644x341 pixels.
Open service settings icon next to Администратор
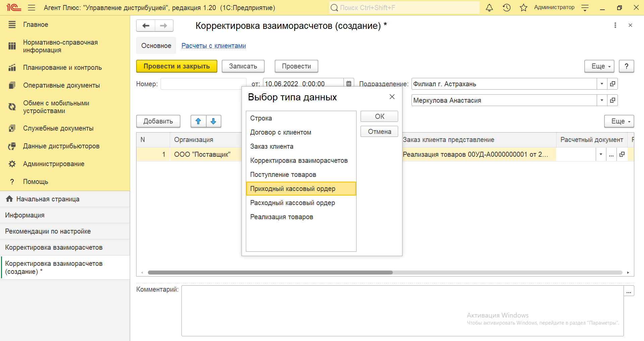tap(585, 8)
